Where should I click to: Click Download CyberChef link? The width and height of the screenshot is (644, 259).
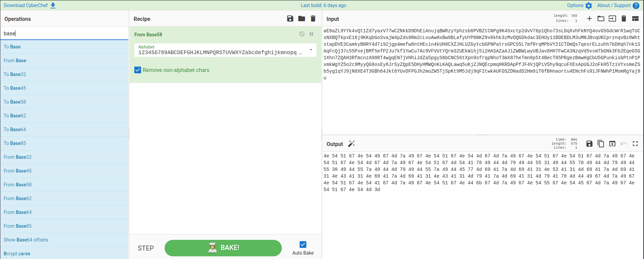coord(26,5)
